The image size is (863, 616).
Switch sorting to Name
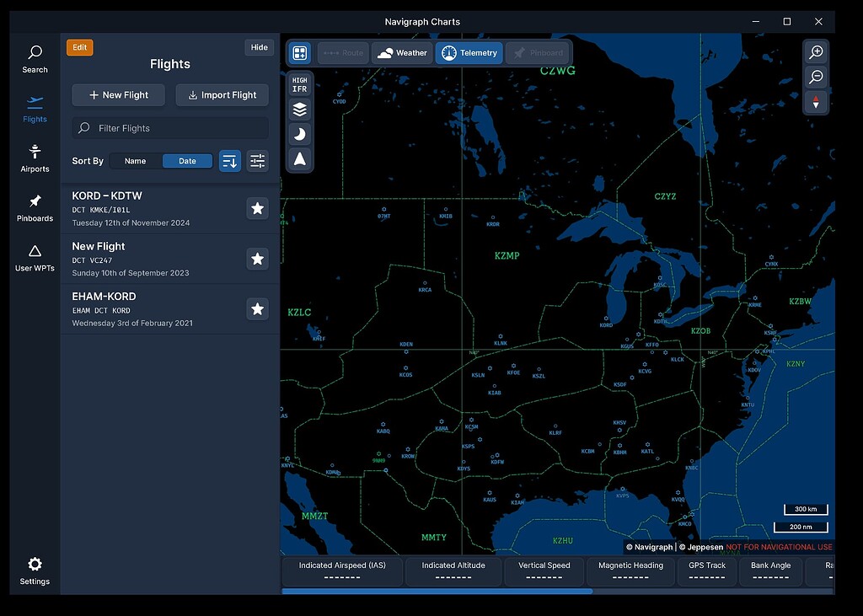[x=134, y=160]
